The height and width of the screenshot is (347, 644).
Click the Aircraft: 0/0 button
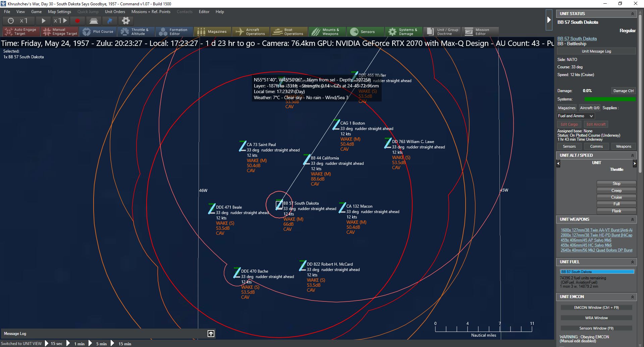click(590, 108)
